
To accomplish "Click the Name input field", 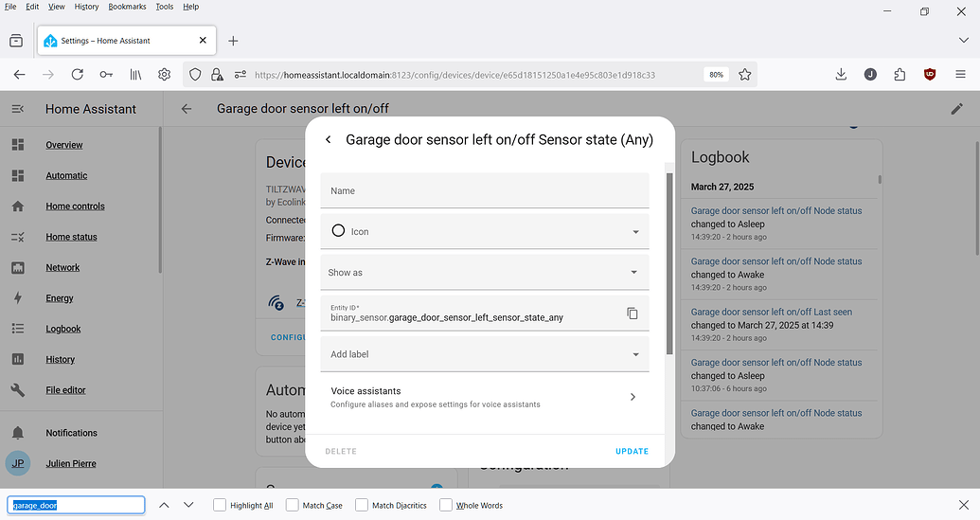I will (x=485, y=190).
